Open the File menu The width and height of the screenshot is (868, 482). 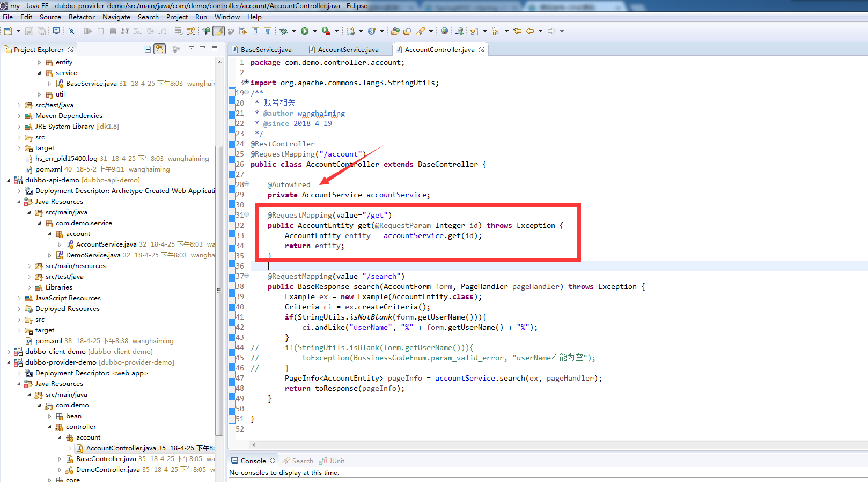pyautogui.click(x=8, y=17)
